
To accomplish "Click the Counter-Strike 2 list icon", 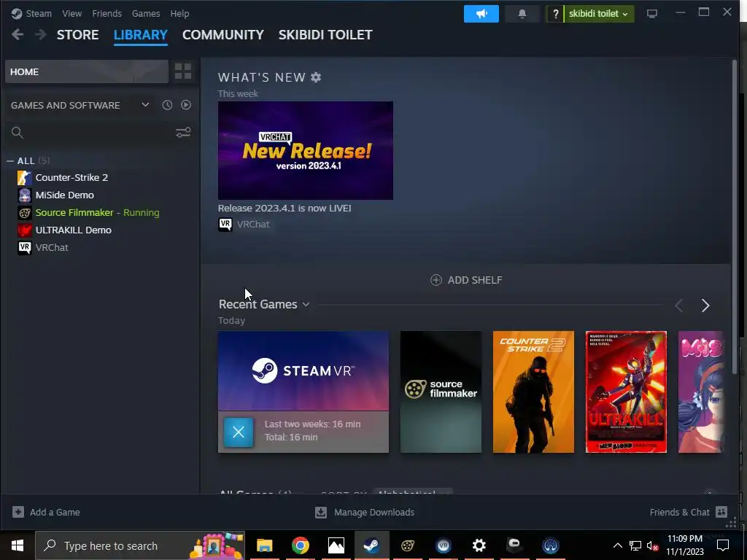I will [25, 178].
